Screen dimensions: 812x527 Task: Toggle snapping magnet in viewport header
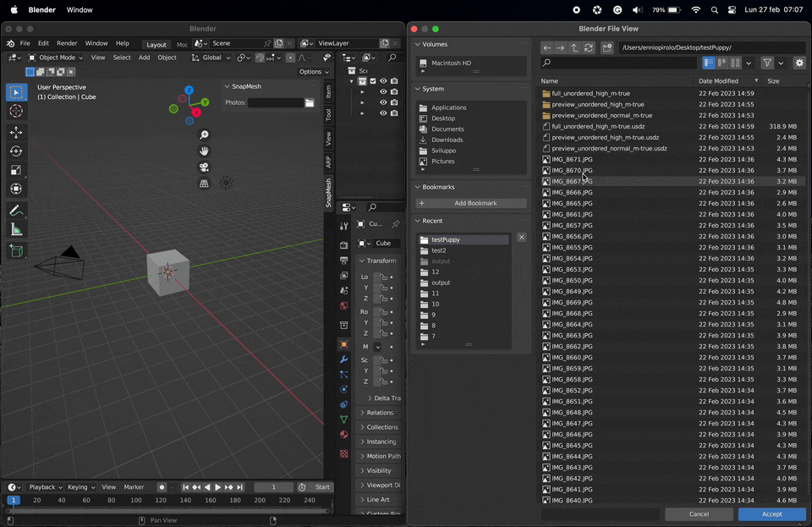pyautogui.click(x=260, y=58)
